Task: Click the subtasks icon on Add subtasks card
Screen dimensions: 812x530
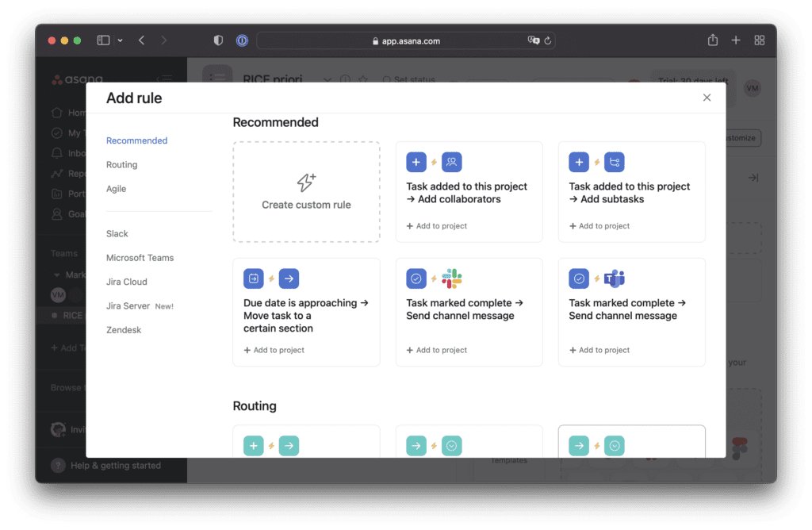Action: coord(614,162)
